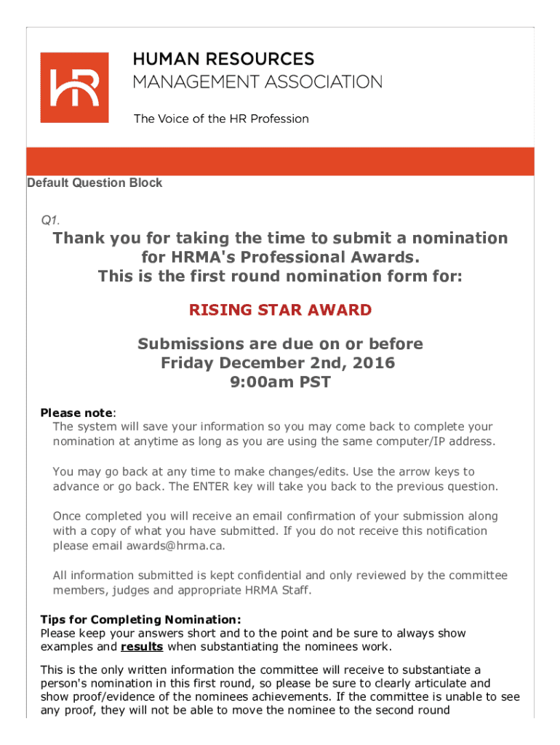Click the "Tips for Completing Nomination" heading

(141, 620)
